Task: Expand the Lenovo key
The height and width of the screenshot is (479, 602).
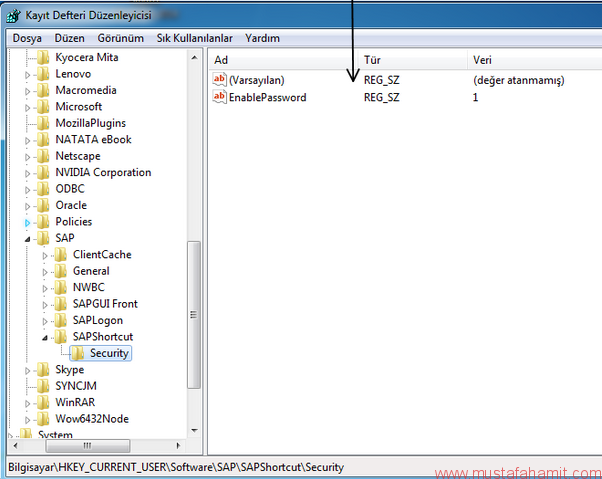Action: pos(28,75)
